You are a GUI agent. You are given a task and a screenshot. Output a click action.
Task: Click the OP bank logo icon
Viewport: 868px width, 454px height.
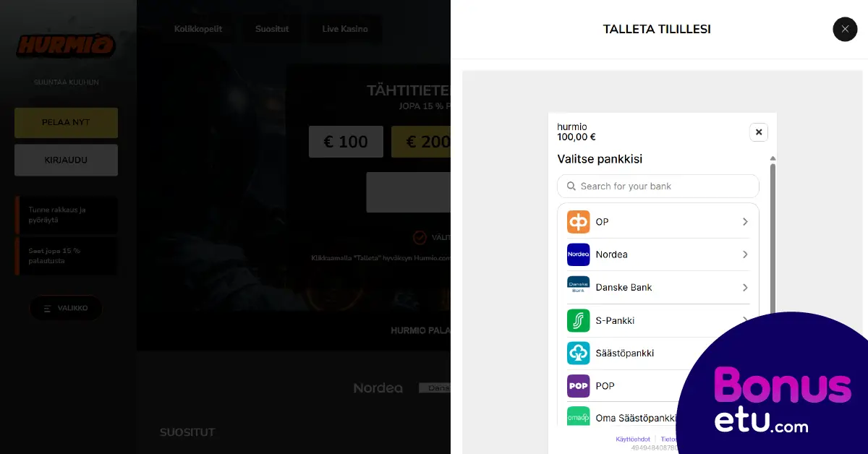click(x=578, y=222)
